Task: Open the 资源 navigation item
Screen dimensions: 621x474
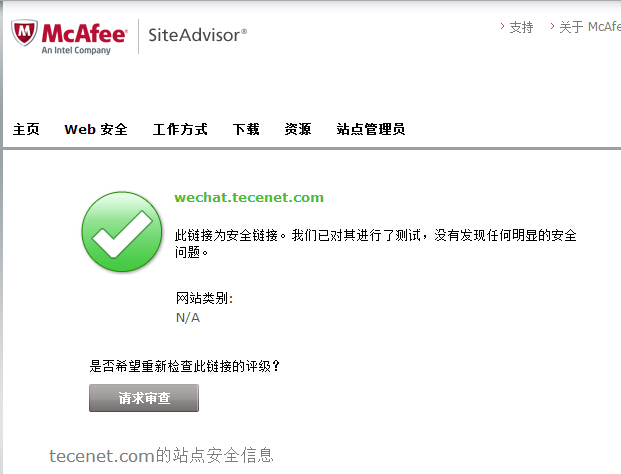Action: 298,129
